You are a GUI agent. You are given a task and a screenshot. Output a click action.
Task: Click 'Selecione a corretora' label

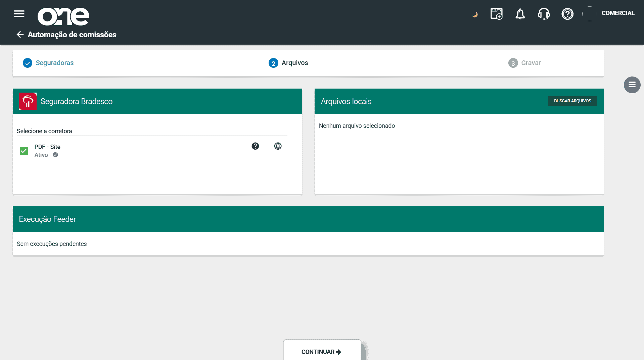(x=44, y=131)
